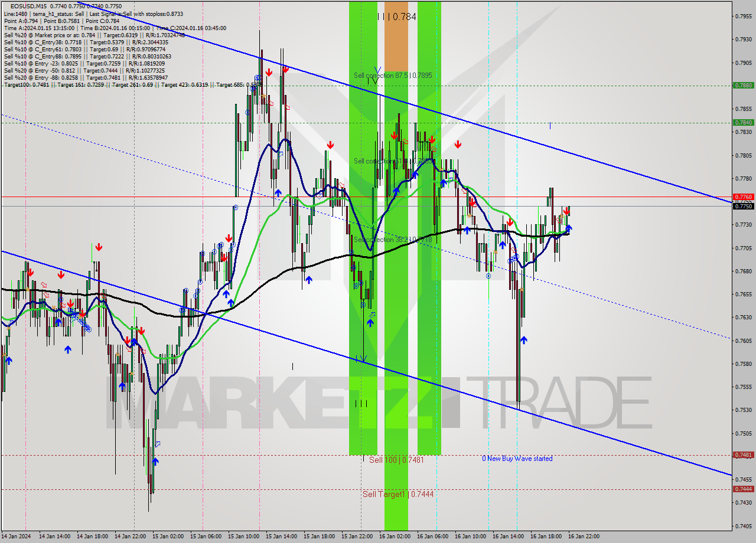
Task: Click the '15 Jan 02:00' time axis label
Action: coord(168,537)
